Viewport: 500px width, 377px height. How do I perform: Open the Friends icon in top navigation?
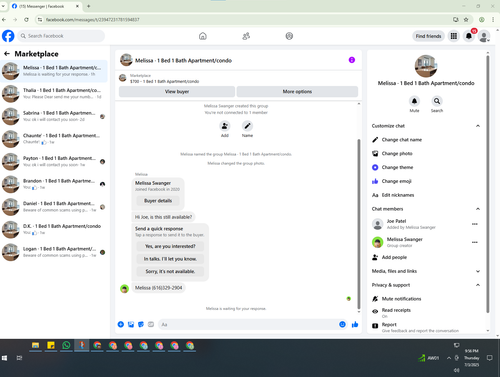[246, 36]
